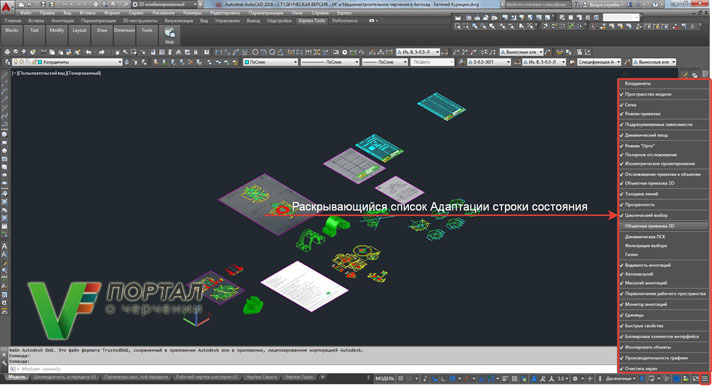Open the 'ПоСлою' linetype dropdown

tap(330, 62)
